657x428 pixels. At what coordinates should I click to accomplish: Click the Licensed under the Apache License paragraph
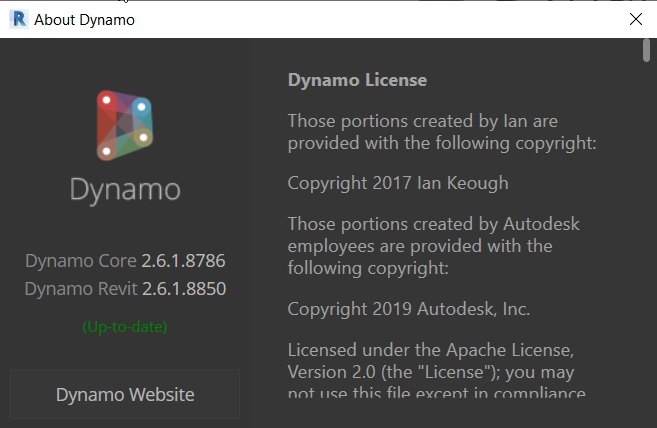[x=437, y=371]
